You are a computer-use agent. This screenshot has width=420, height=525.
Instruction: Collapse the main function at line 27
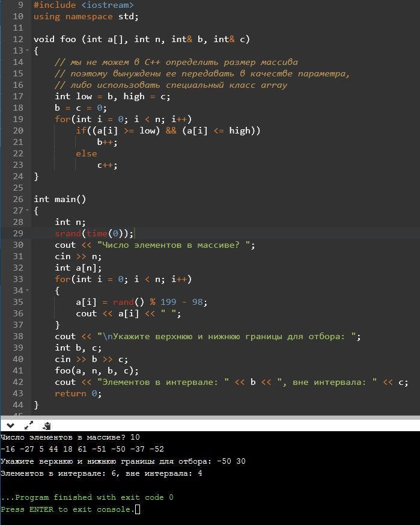[28, 210]
